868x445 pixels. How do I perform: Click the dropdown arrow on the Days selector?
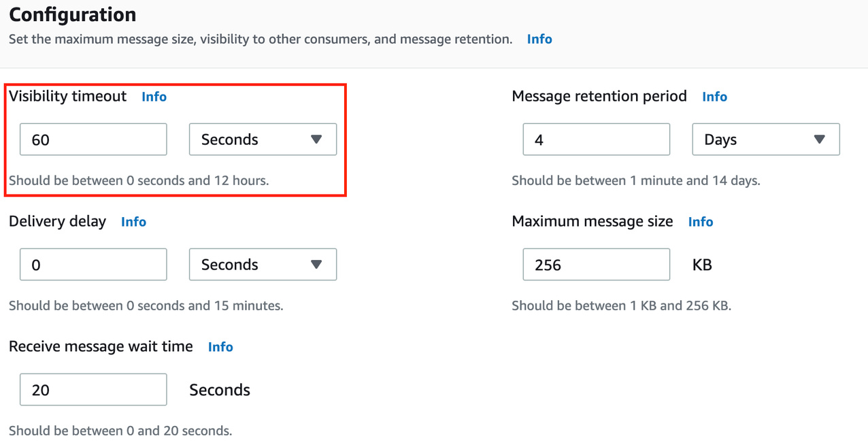click(x=819, y=139)
